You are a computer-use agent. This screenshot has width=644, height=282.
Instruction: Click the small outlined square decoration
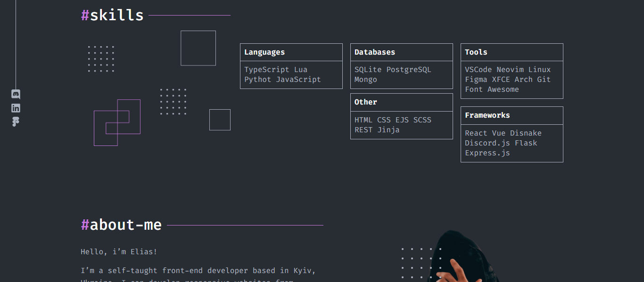(220, 120)
